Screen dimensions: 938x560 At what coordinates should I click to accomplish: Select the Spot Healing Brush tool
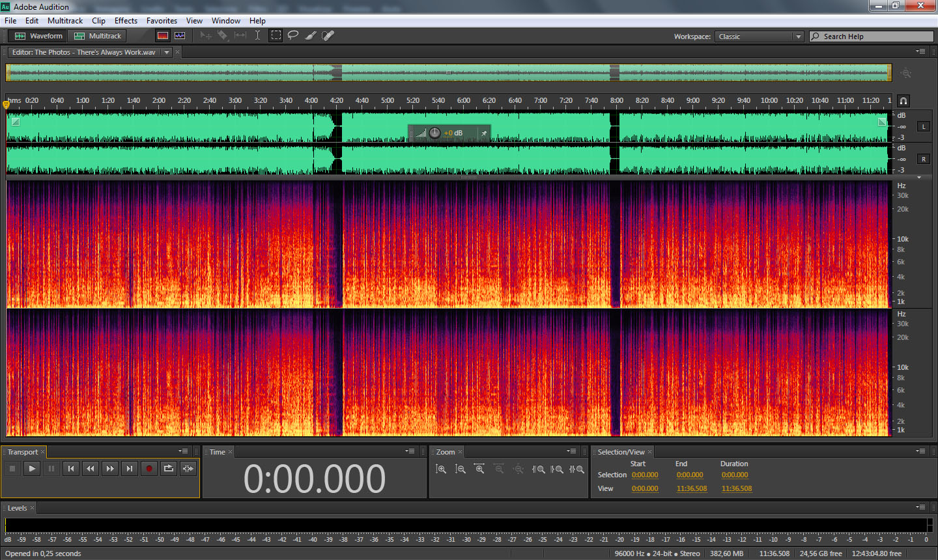click(x=328, y=36)
